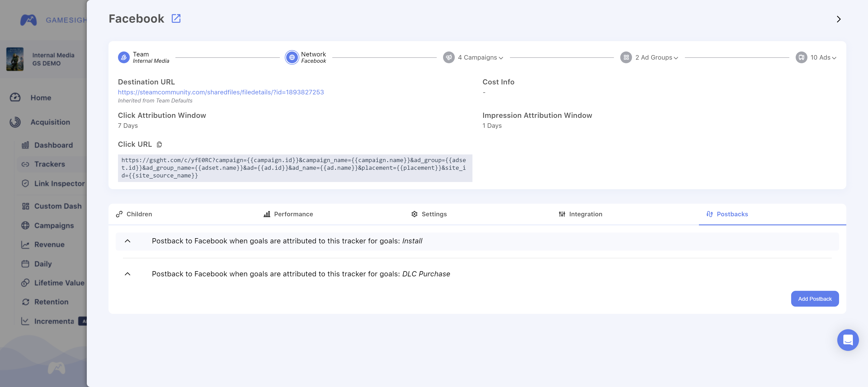Collapse the Install postback row
The image size is (868, 387).
tap(127, 241)
